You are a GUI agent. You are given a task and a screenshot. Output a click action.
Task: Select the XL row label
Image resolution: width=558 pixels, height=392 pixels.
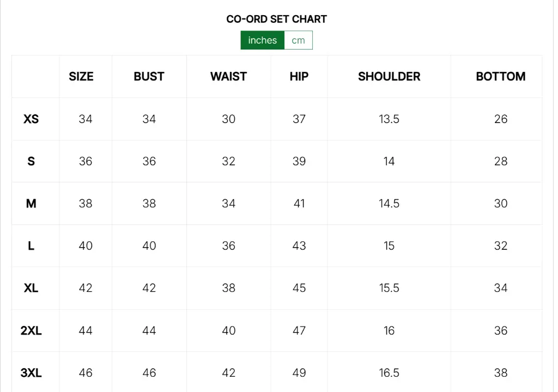31,288
